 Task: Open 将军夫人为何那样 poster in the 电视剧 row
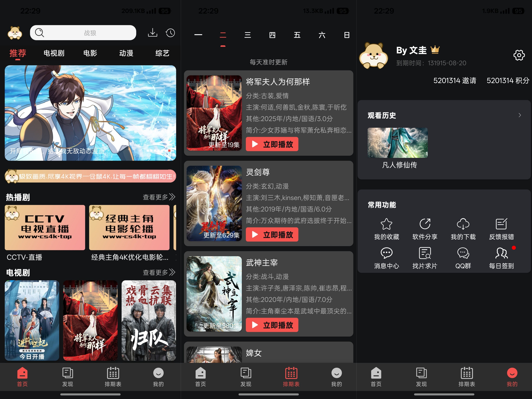click(90, 320)
